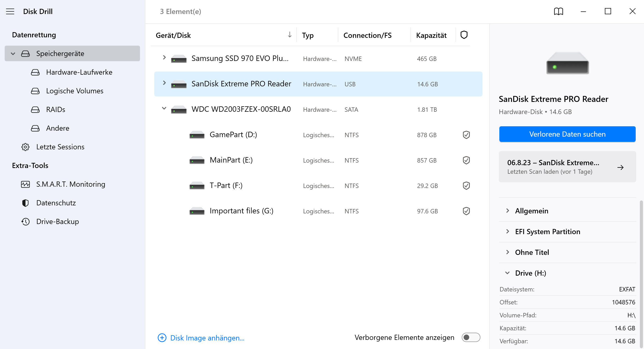The image size is (644, 349).
Task: Select GamePart (D:) volume row
Action: pyautogui.click(x=318, y=135)
